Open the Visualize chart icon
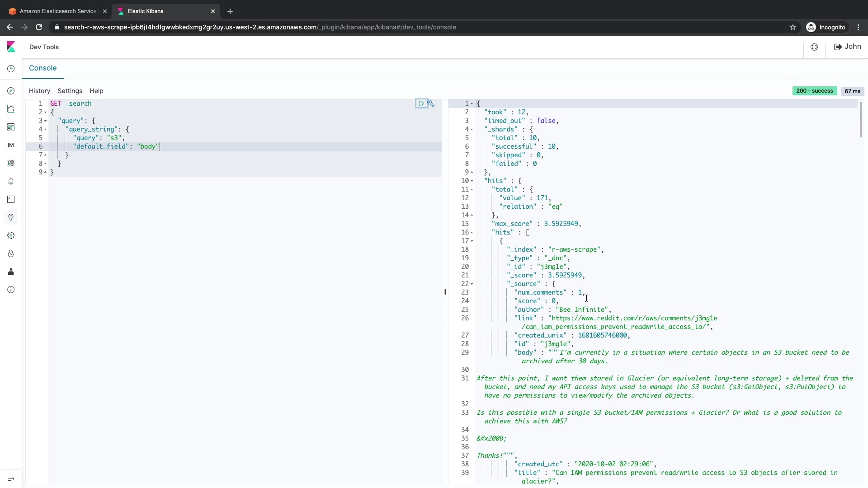 point(11,109)
